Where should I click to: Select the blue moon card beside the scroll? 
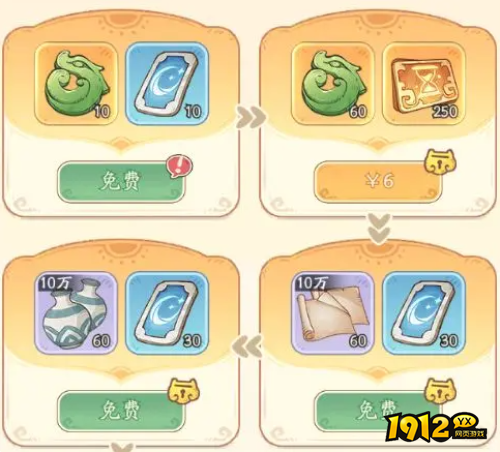pos(424,313)
